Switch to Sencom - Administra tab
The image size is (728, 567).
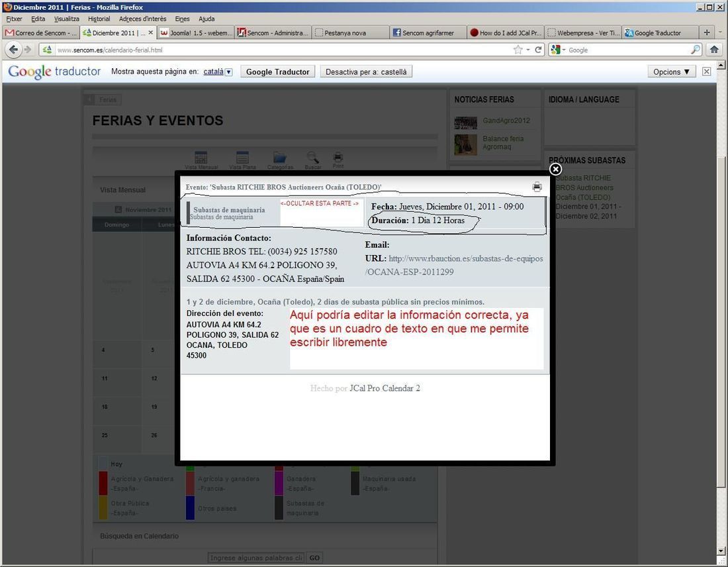coord(273,32)
